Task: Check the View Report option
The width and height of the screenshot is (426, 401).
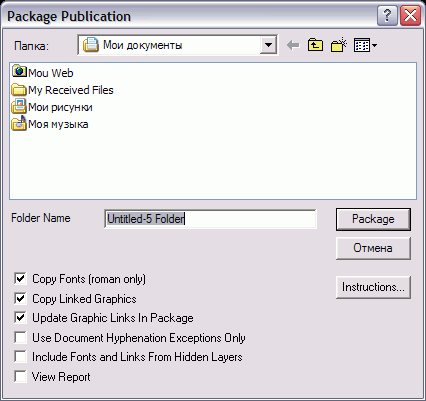Action: [x=20, y=377]
